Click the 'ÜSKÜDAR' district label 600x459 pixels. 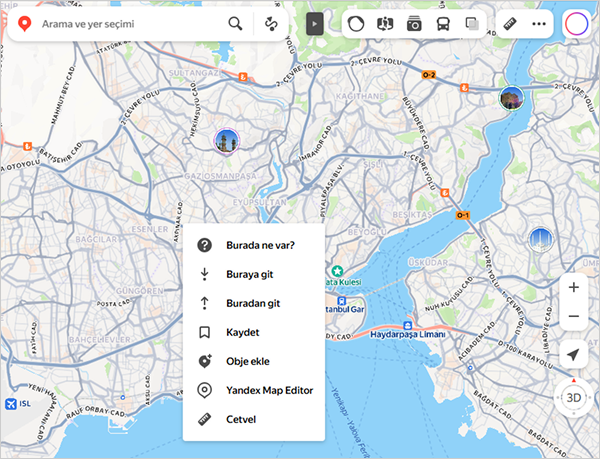click(x=428, y=263)
